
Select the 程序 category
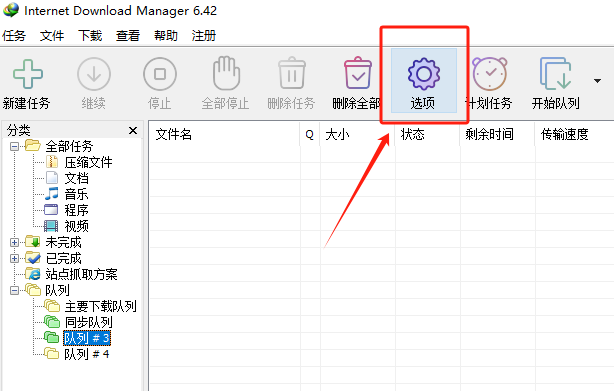click(76, 210)
